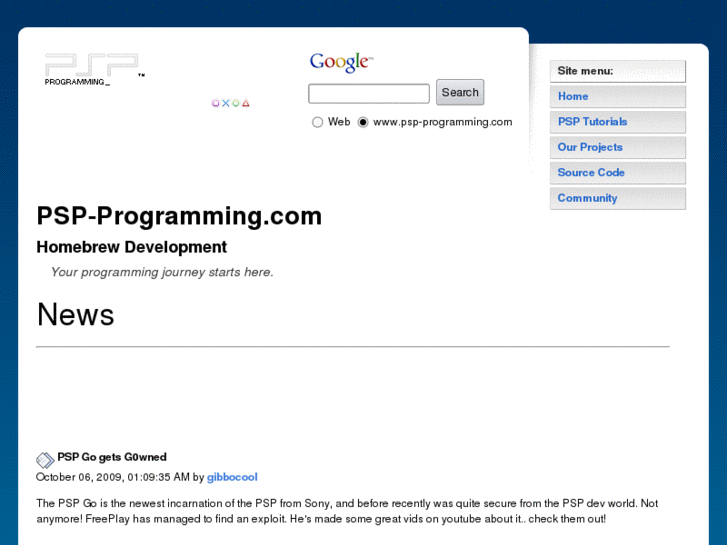Viewport: 727px width, 545px height.
Task: Click the Search button
Action: pos(460,92)
